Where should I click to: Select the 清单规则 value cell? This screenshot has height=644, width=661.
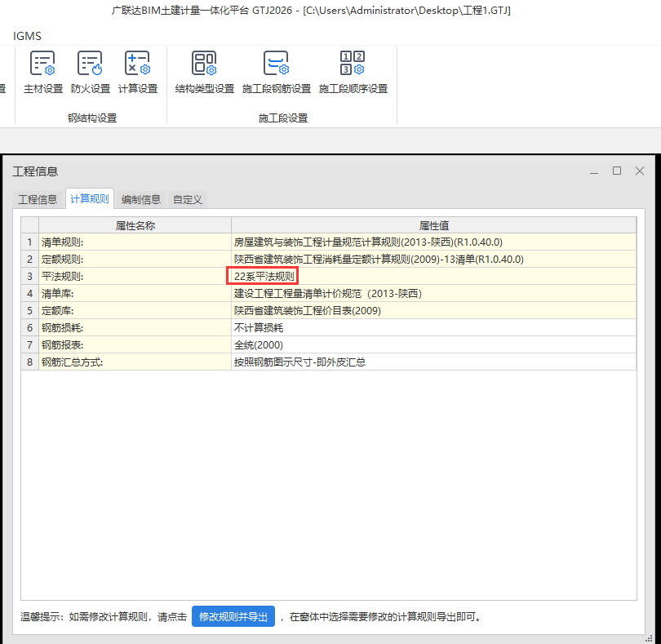click(x=434, y=242)
